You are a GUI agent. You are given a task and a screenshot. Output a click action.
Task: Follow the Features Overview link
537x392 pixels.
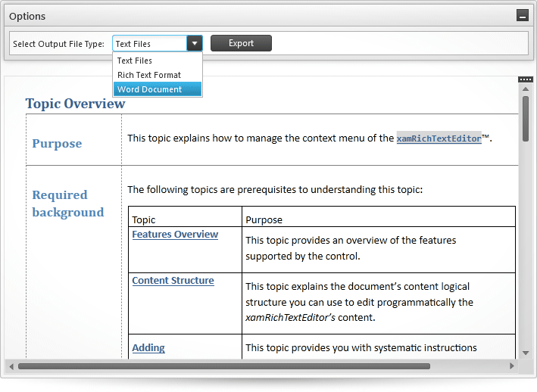pos(175,235)
